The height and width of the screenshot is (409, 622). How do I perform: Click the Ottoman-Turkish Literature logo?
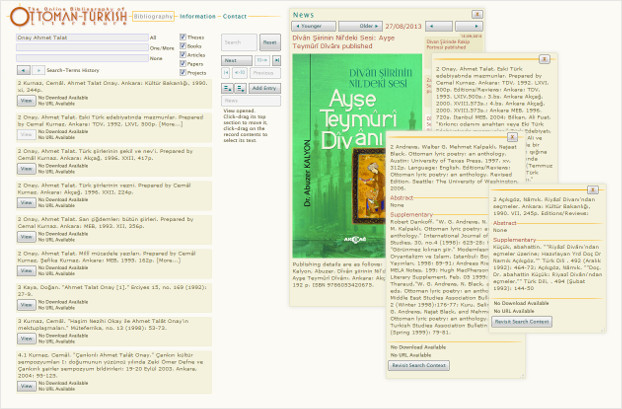tap(68, 16)
